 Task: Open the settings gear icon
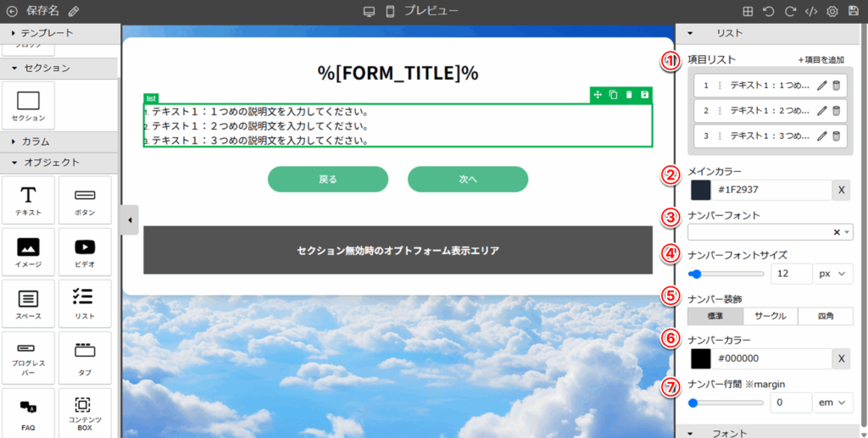832,12
